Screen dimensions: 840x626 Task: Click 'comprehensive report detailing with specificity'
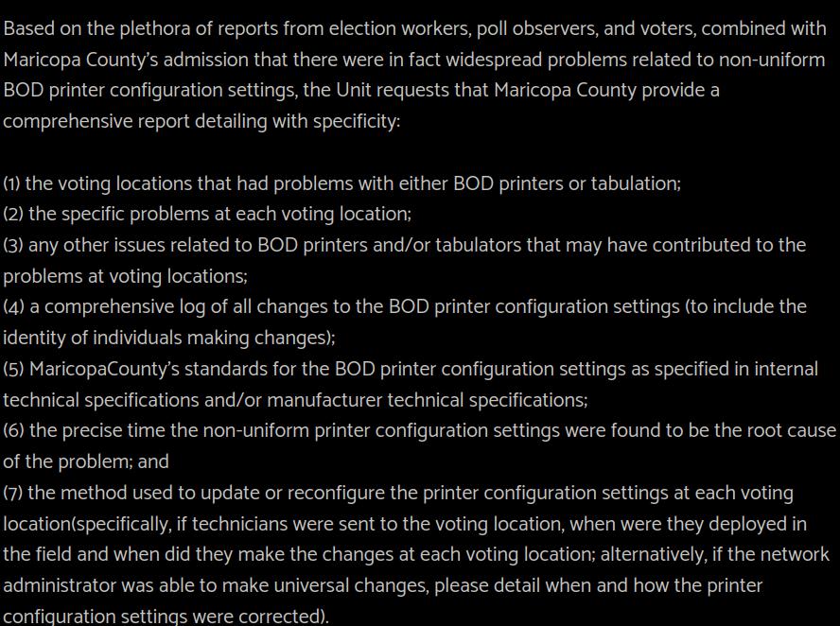tap(201, 121)
